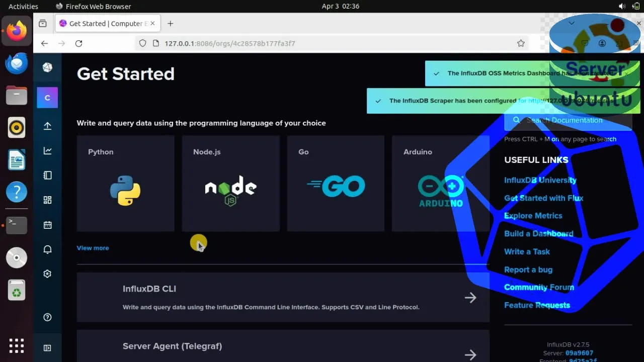This screenshot has width=644, height=362.
Task: Focus the Search Documentation field
Action: click(568, 120)
